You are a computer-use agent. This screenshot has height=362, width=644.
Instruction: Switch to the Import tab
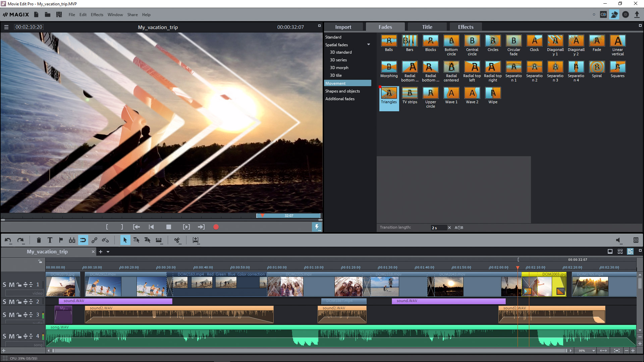coord(343,27)
